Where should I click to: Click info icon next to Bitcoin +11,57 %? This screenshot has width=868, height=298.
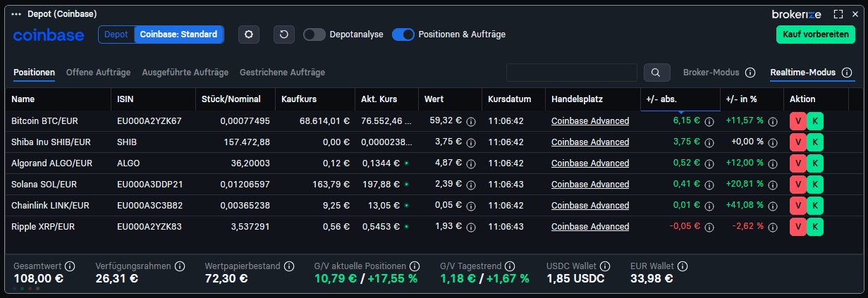[774, 121]
